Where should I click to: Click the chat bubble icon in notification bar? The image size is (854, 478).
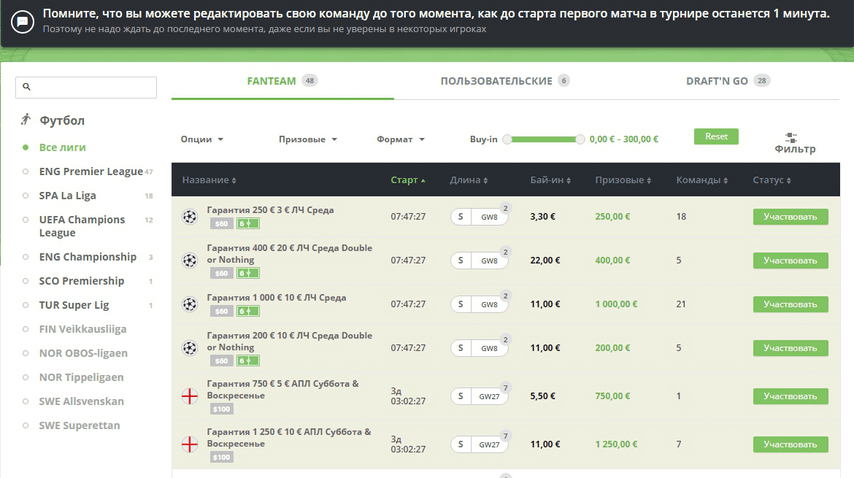point(22,22)
